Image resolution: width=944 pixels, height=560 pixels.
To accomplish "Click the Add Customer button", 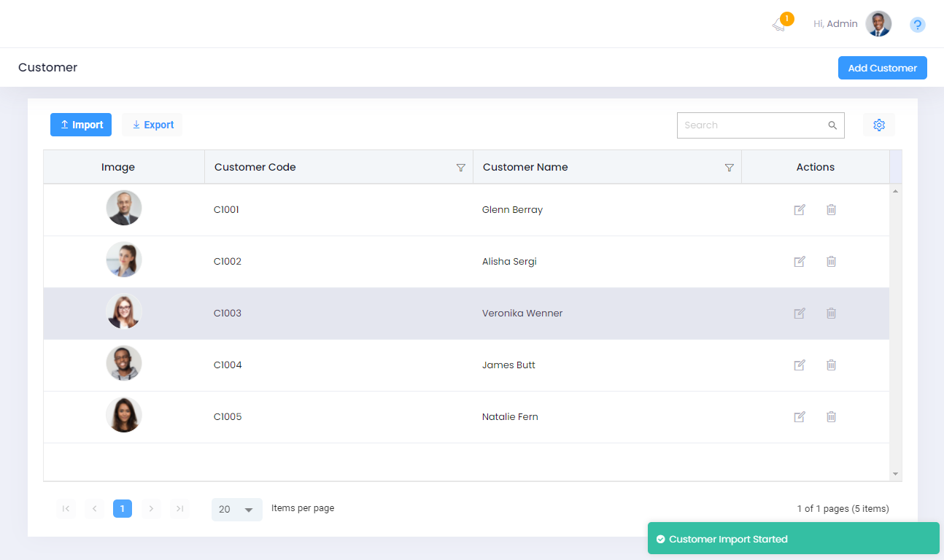I will point(882,68).
